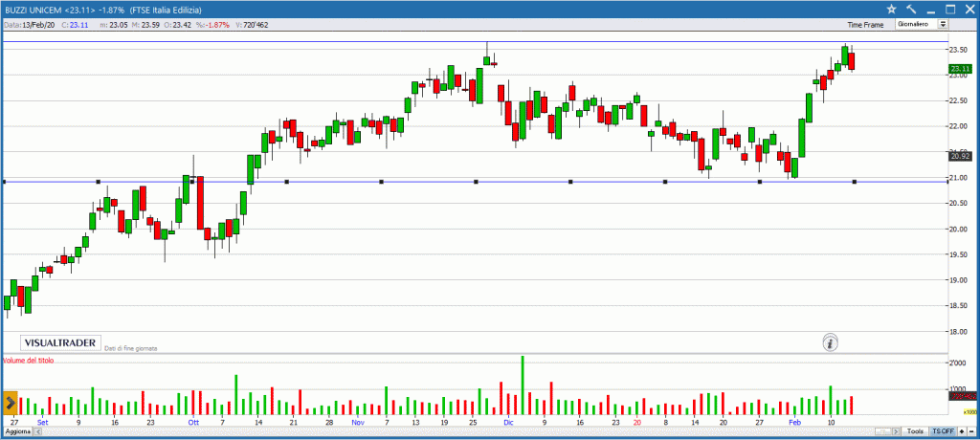Click the 'Volume del titolo' label
Image resolution: width=980 pixels, height=440 pixels.
29,361
